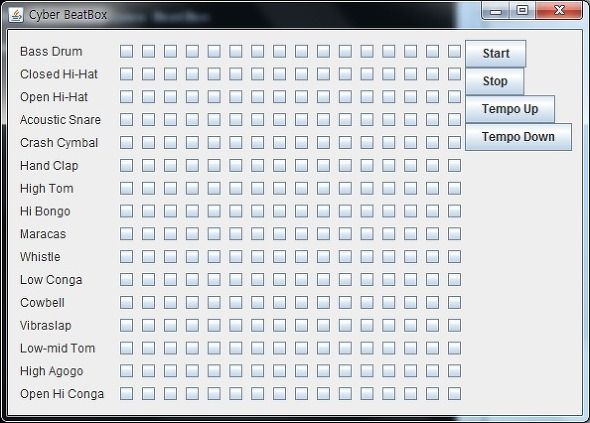Check last beat box for Closed Hi-Hat
590x423 pixels.
pyautogui.click(x=455, y=74)
